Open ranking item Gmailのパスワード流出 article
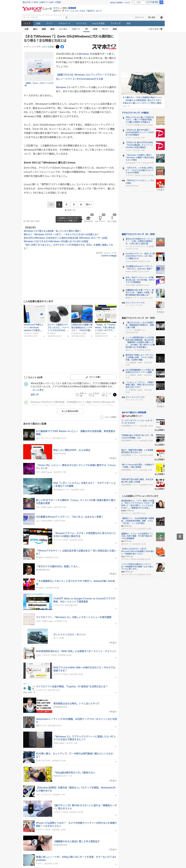186x868 pixels. coord(140,256)
